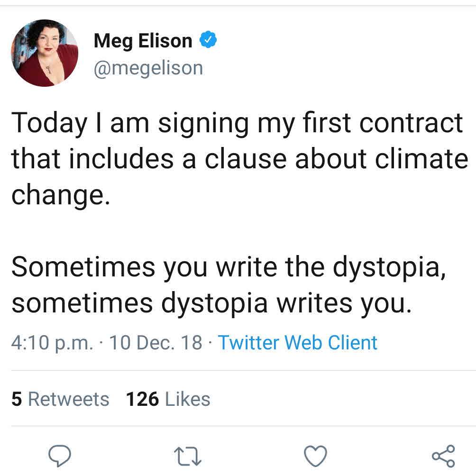
Task: Open the @megelison handle link
Action: point(148,68)
